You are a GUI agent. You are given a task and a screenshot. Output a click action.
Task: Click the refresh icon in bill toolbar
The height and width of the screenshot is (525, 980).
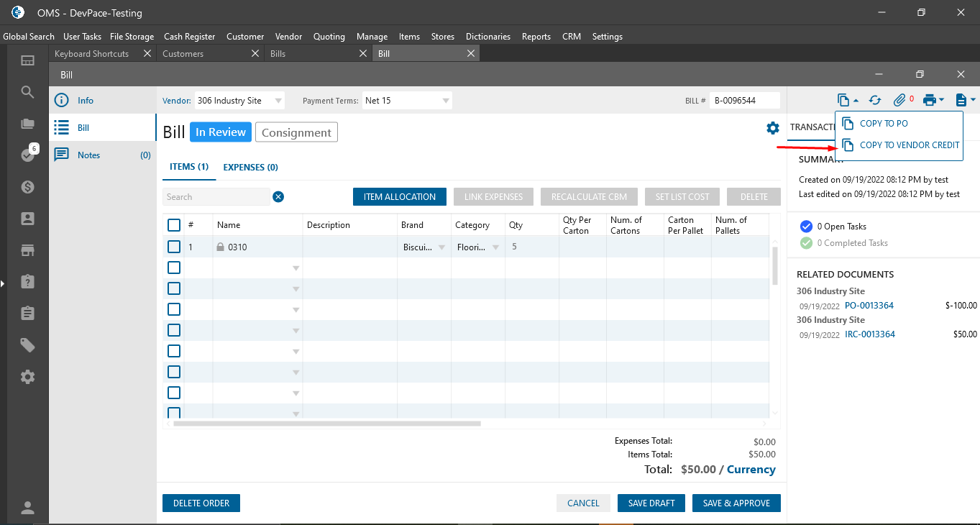[875, 101]
